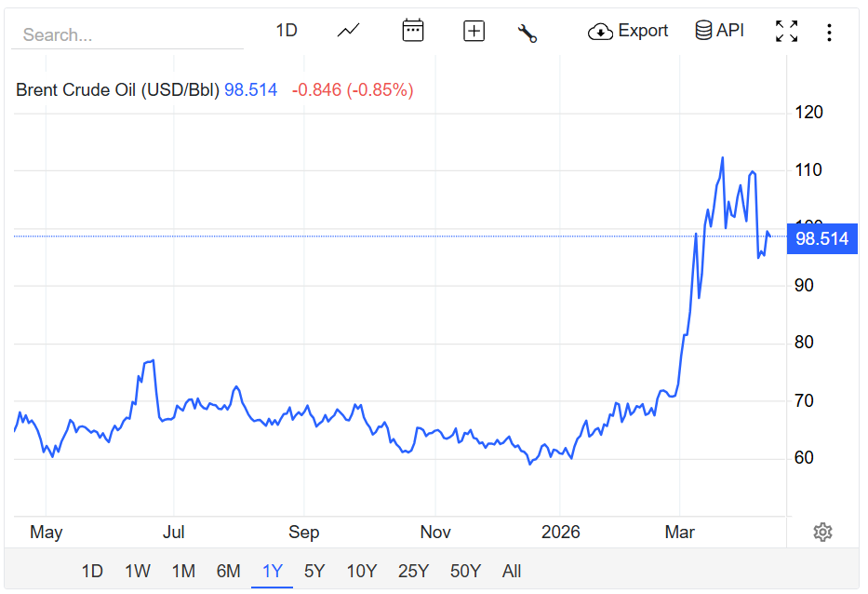Open the API database button

(x=720, y=31)
